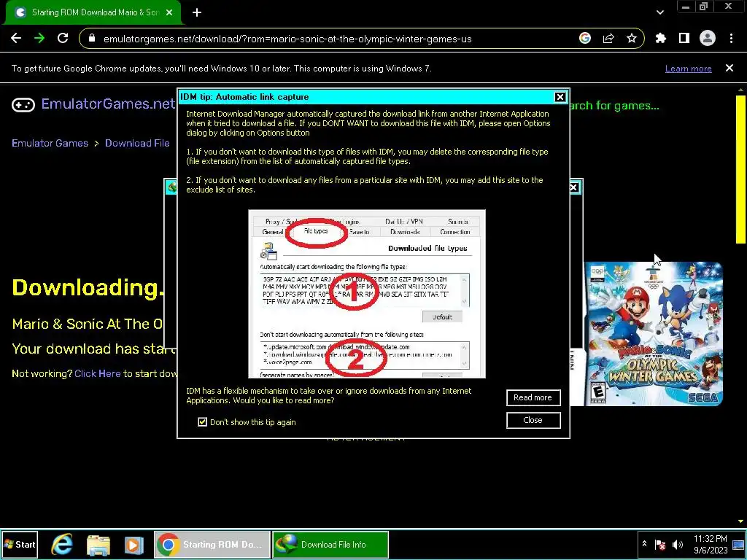
Task: Click the Google icon in address bar
Action: (585, 39)
